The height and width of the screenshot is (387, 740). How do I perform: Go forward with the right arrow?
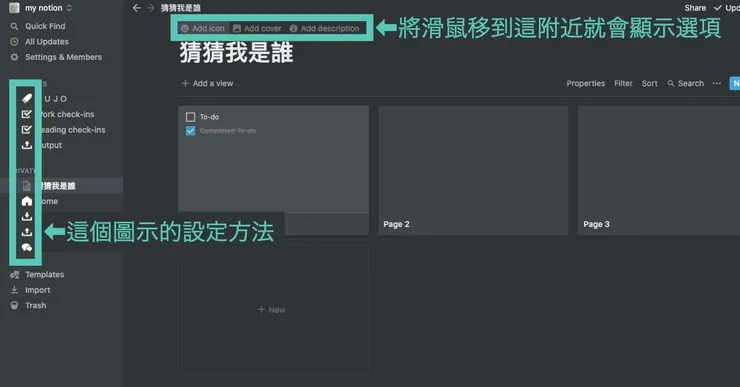150,8
